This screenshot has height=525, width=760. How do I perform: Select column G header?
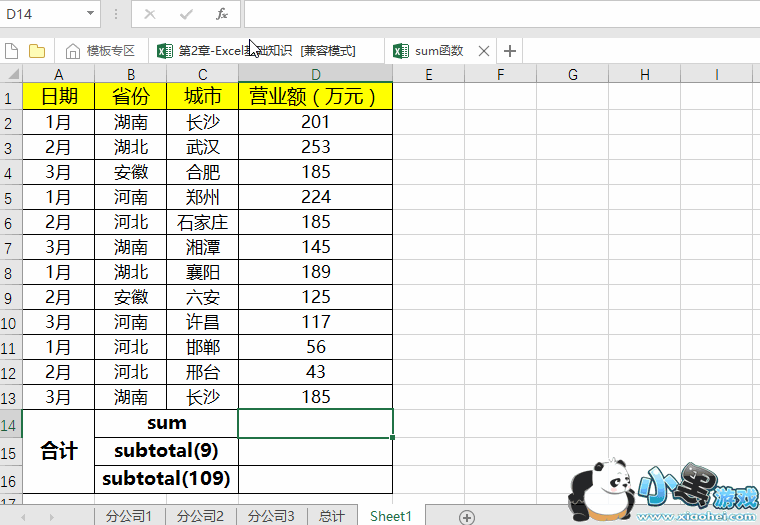coord(572,74)
